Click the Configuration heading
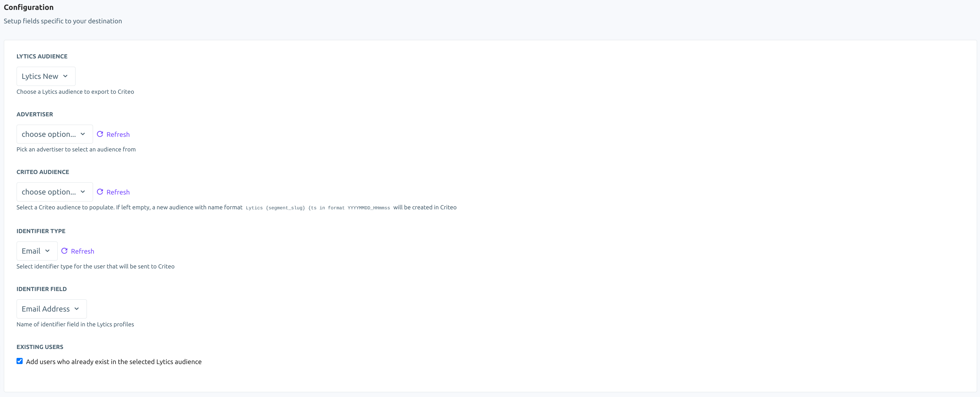Viewport: 980px width, 397px height. 29,7
